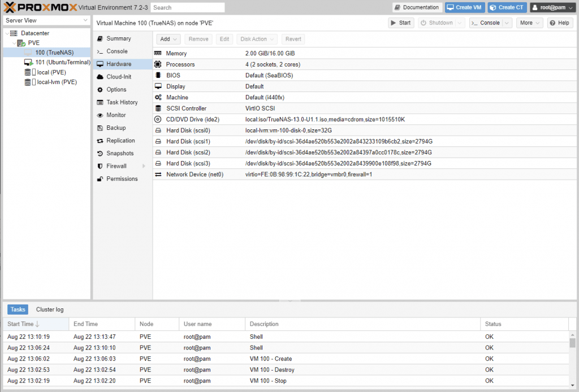Click the local-lvm (PVE) storage icon
579x392 pixels.
point(27,82)
